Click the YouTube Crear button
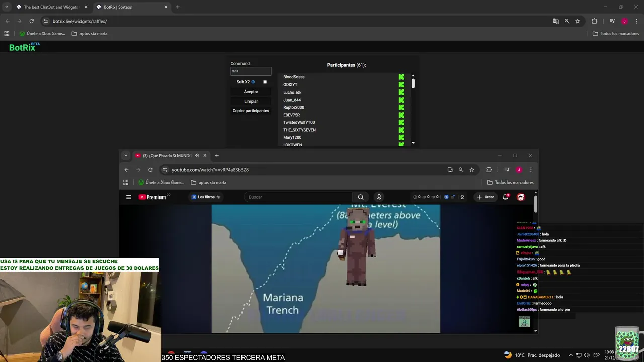644x362 pixels. [x=485, y=197]
